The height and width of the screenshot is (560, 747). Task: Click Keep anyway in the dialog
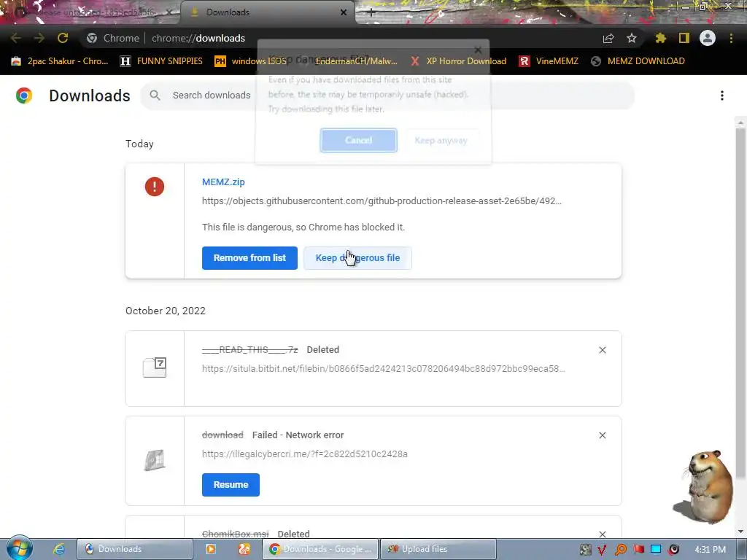click(x=441, y=141)
